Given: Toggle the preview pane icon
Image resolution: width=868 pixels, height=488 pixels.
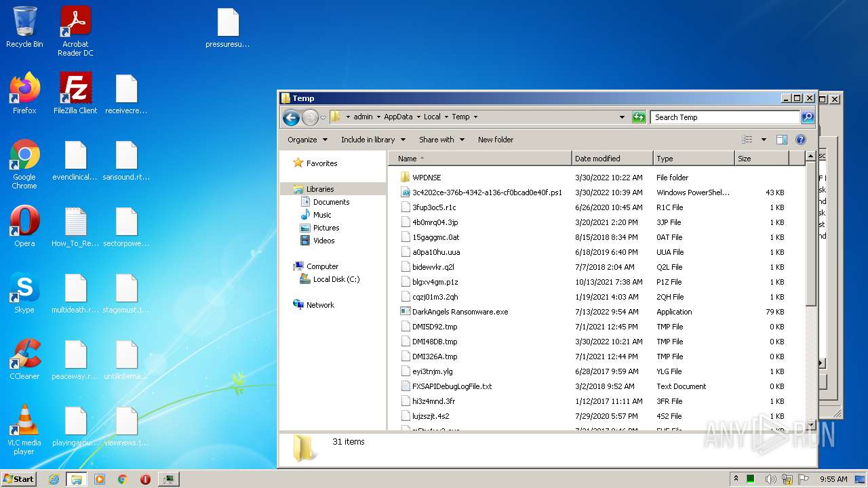Looking at the screenshot, I should 781,140.
